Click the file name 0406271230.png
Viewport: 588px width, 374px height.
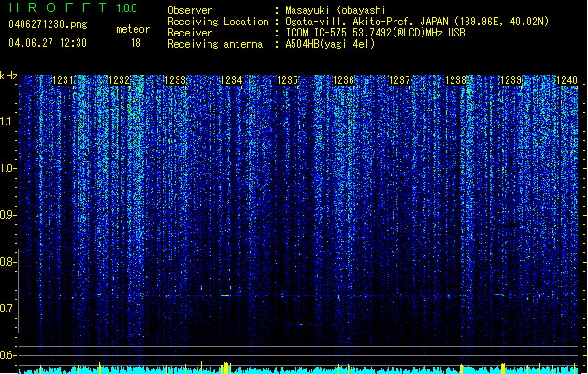[x=48, y=24]
